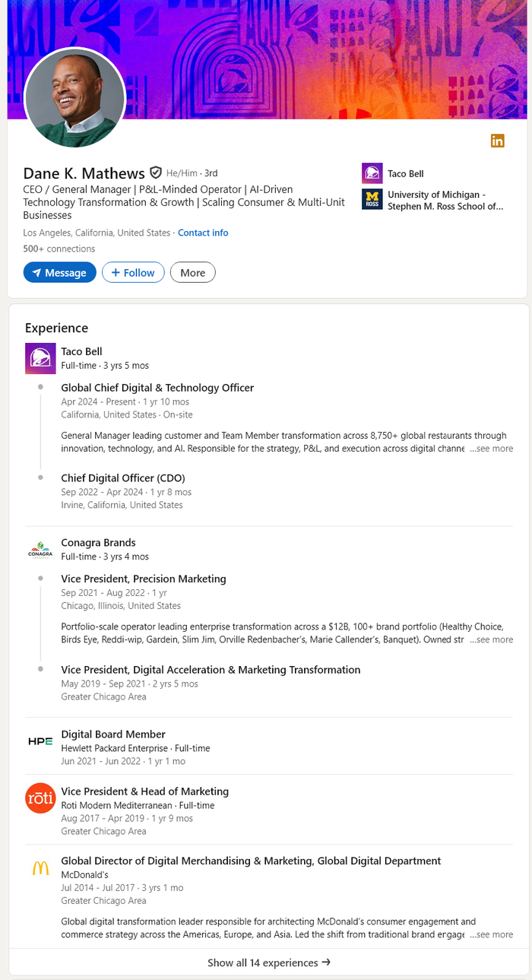532x980 pixels.
Task: Open the HPE company logo
Action: pos(40,741)
